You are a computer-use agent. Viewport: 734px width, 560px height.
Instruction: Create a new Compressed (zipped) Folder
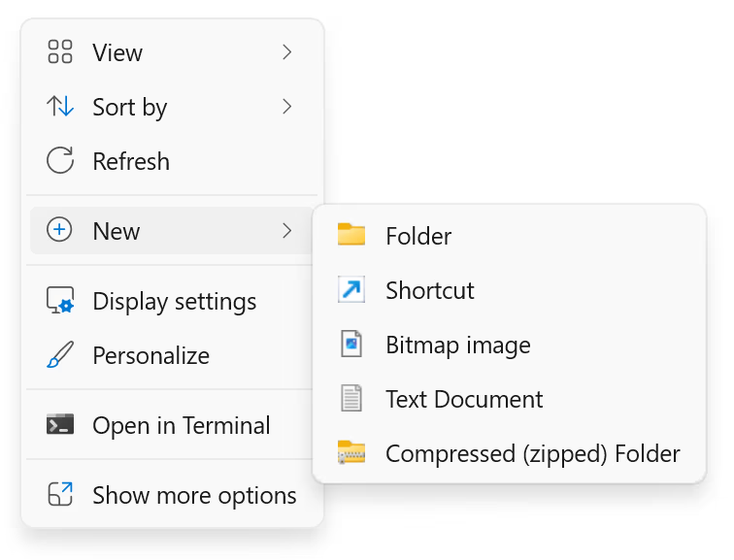point(510,453)
